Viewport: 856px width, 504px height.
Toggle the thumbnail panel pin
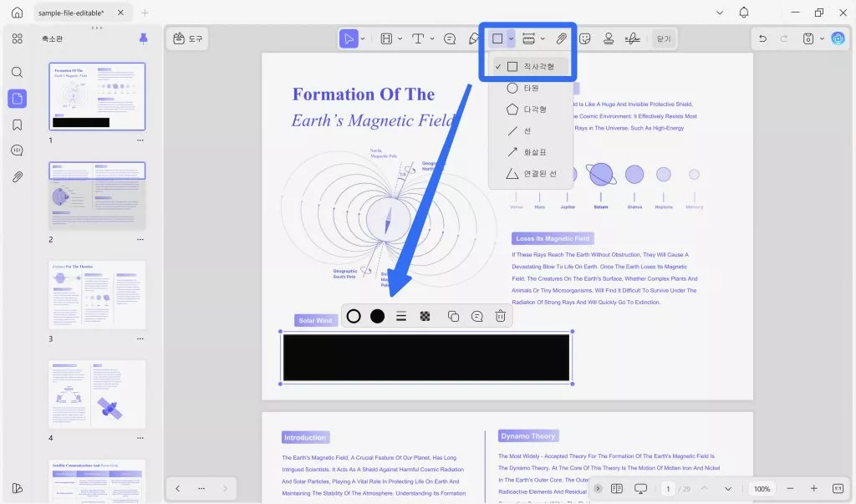tap(144, 38)
